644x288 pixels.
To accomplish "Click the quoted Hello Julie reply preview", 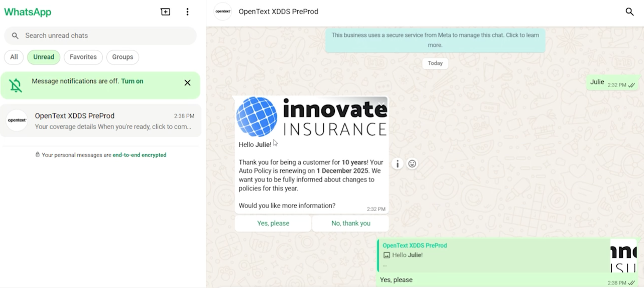I will coord(494,255).
